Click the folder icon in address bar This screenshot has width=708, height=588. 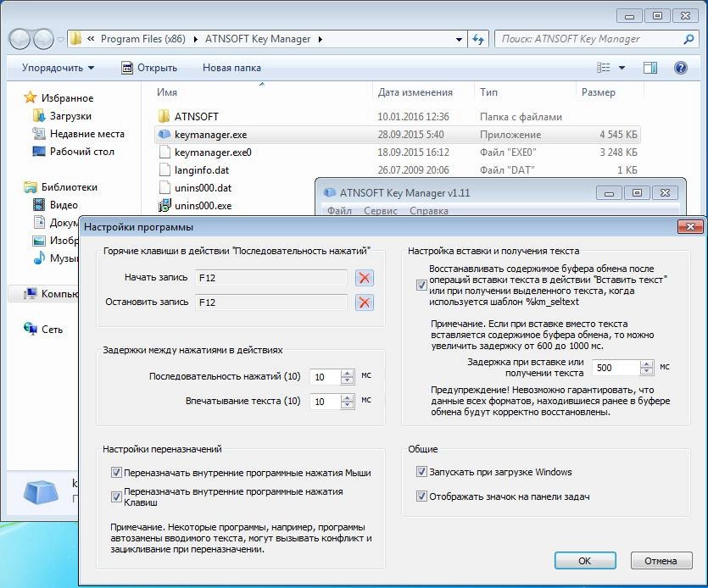[x=75, y=39]
